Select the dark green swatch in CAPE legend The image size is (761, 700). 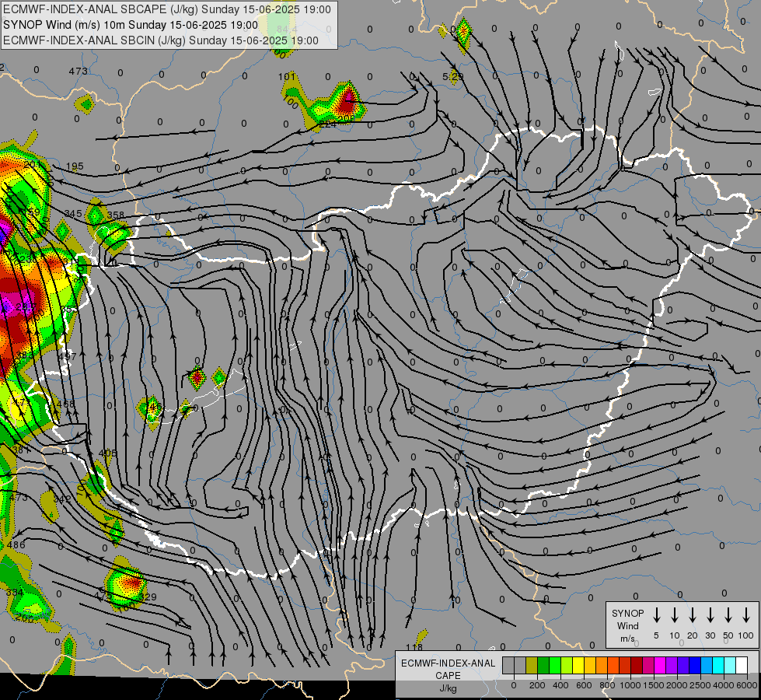click(543, 665)
